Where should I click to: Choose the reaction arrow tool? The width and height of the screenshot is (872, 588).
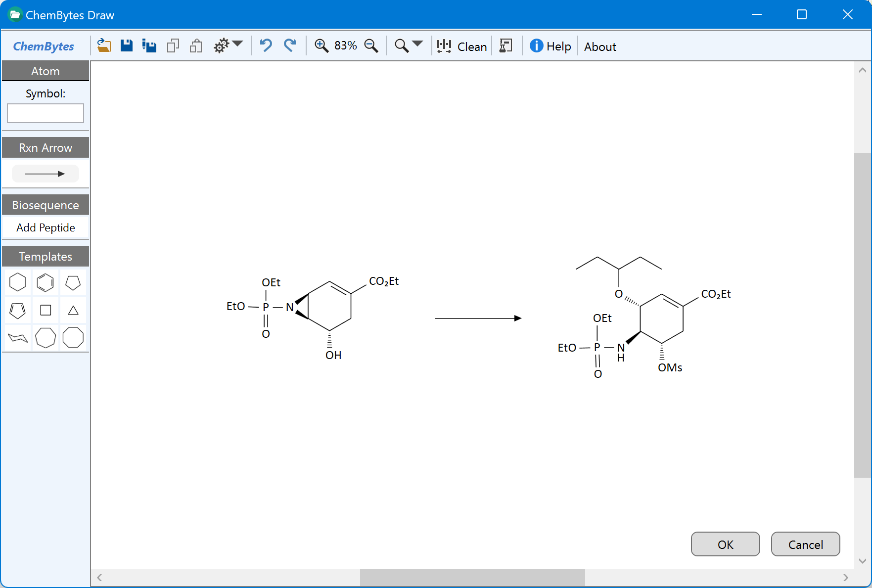point(46,174)
